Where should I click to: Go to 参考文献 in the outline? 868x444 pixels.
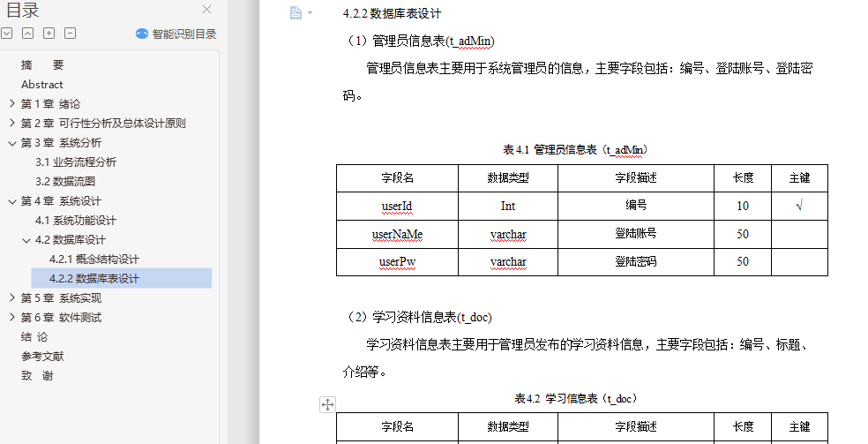click(x=42, y=356)
